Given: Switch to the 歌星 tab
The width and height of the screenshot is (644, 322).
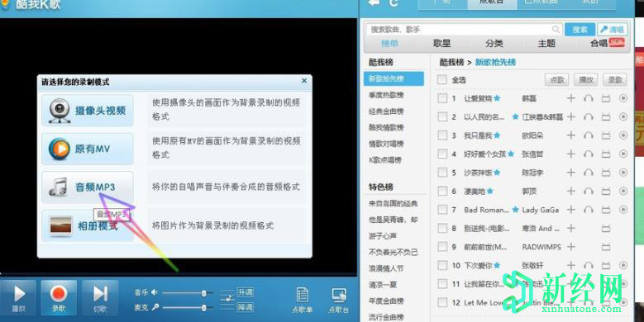Looking at the screenshot, I should pos(442,43).
